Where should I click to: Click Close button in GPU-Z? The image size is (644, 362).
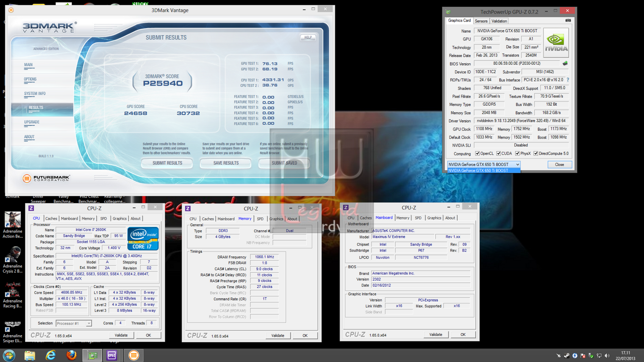click(560, 165)
